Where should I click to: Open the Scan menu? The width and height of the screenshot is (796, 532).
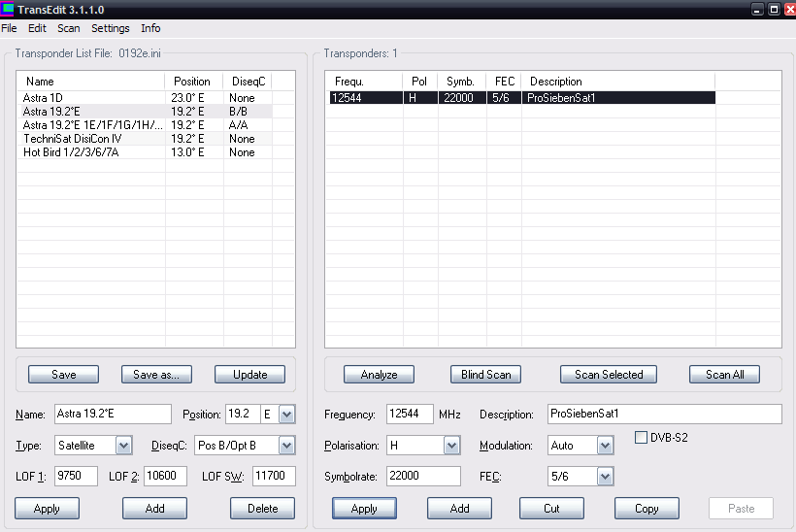(x=69, y=28)
